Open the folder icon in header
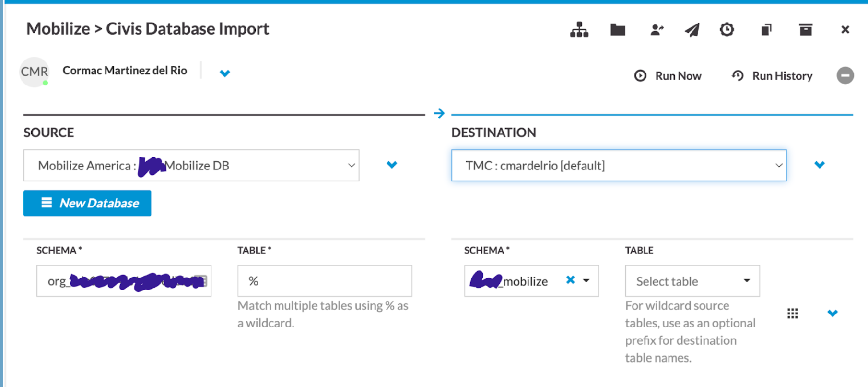Viewport: 868px width, 387px height. coord(618,30)
